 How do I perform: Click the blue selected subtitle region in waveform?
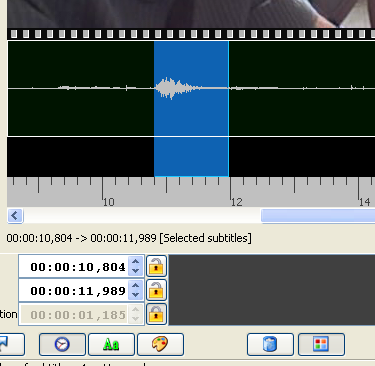pos(191,109)
